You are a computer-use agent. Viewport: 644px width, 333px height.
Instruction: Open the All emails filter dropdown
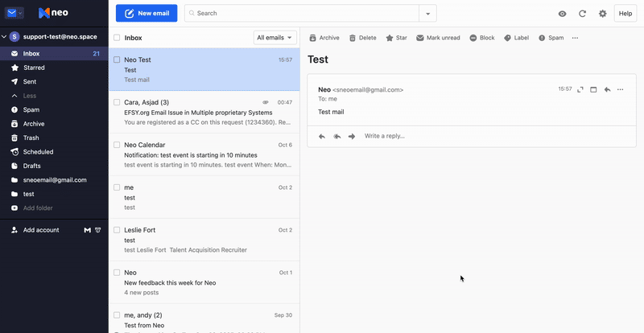275,38
